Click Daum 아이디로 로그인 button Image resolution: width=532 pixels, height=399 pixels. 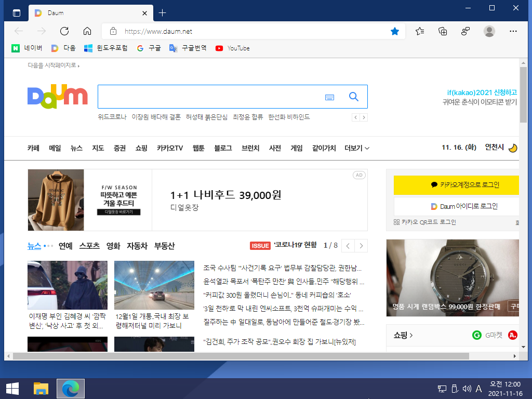click(456, 206)
